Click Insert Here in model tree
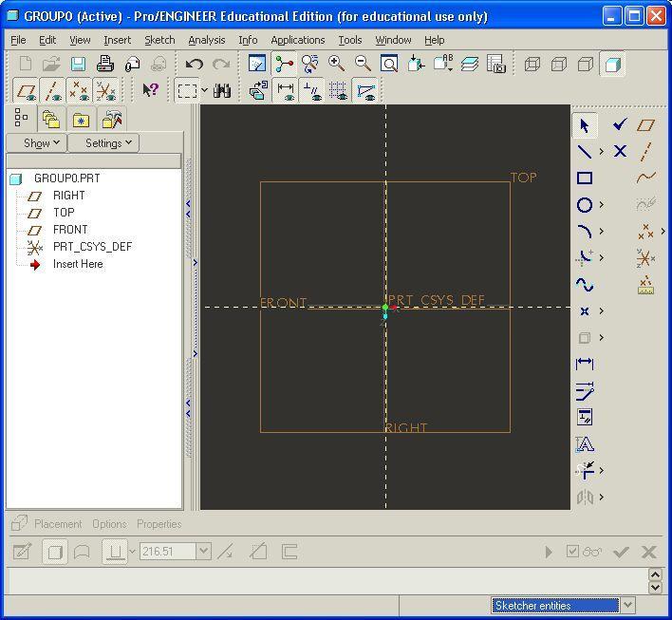This screenshot has width=672, height=620. click(78, 264)
